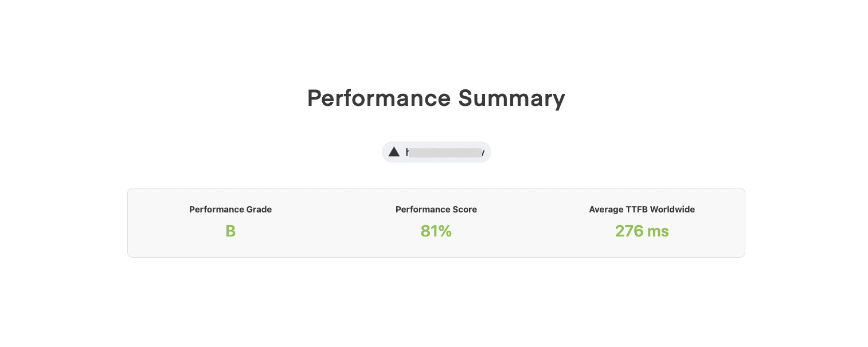Select the word "Score" in the middle label
This screenshot has height=347, width=868.
(466, 210)
